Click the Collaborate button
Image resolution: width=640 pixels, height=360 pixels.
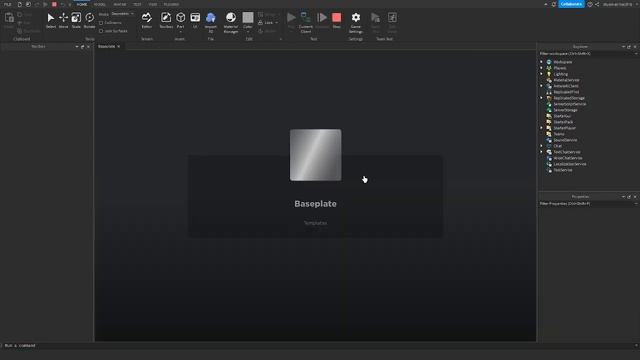pyautogui.click(x=571, y=4)
